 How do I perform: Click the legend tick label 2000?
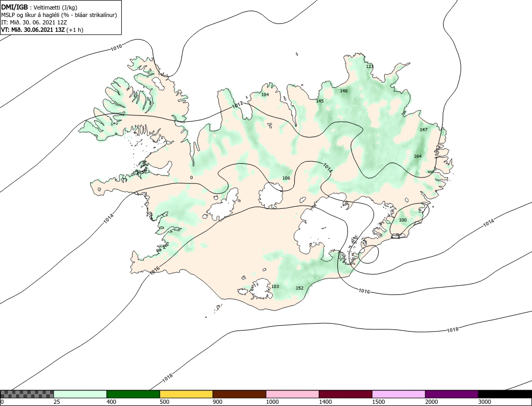click(x=431, y=402)
